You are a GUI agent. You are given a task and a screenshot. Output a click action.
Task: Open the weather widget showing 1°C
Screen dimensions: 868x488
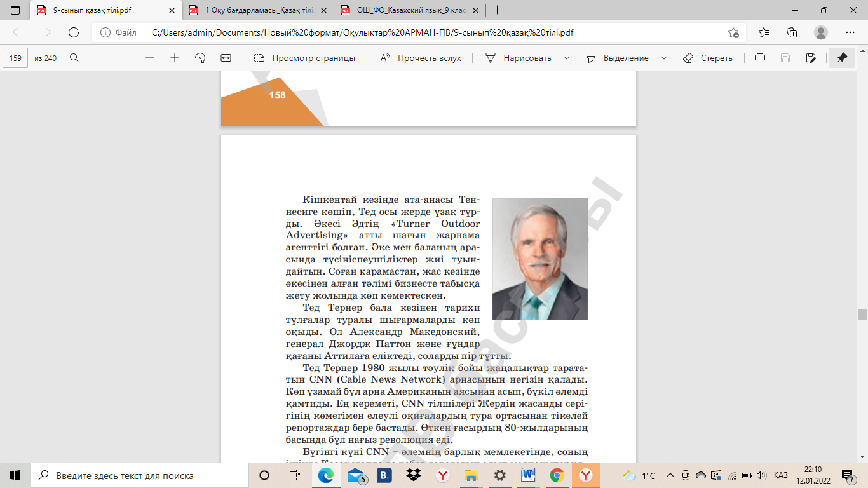(x=639, y=475)
